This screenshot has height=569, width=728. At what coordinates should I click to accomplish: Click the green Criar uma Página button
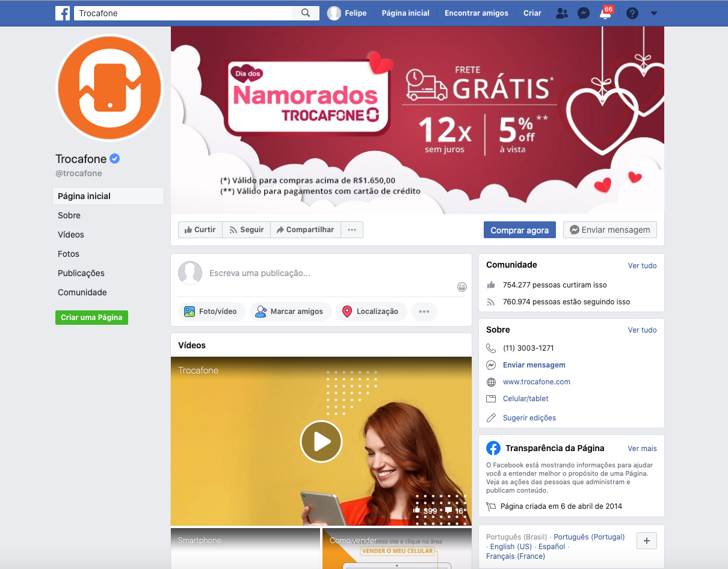91,317
